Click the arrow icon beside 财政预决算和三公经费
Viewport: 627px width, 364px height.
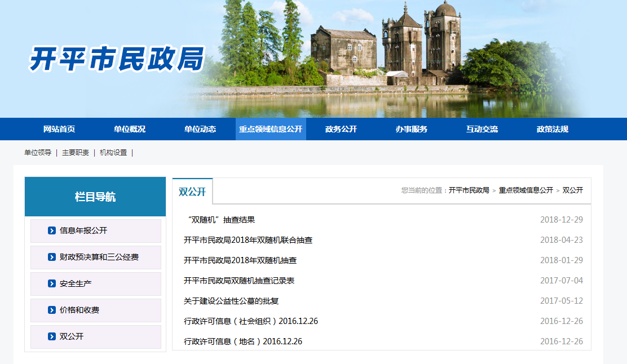click(51, 257)
